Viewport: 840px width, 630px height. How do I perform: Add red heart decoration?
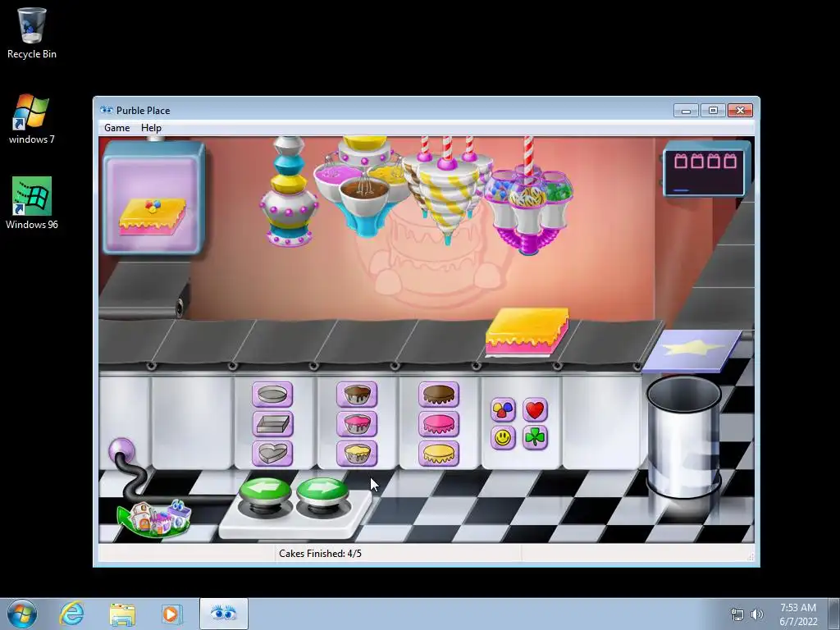(x=535, y=410)
